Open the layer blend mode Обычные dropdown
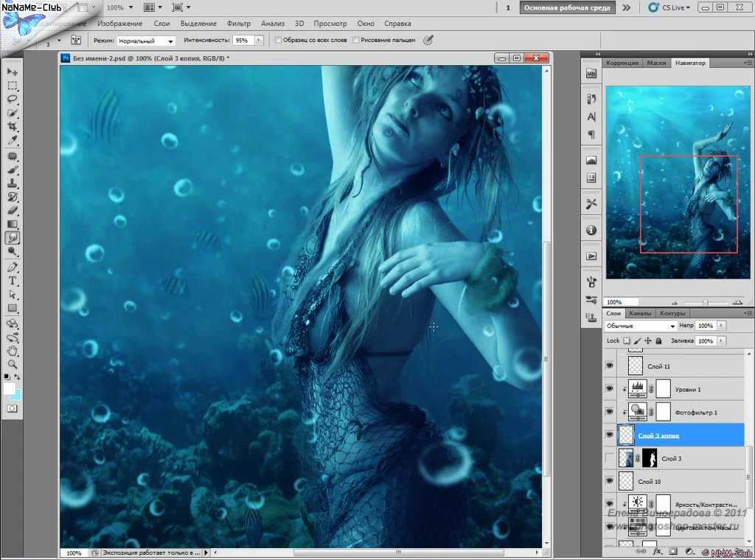 click(x=641, y=326)
